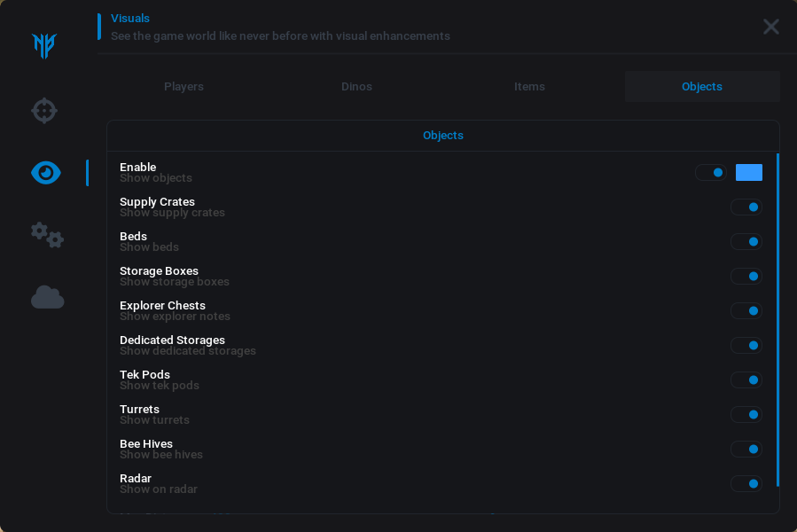Close the Visuals window
797x532 pixels.
pos(770,27)
